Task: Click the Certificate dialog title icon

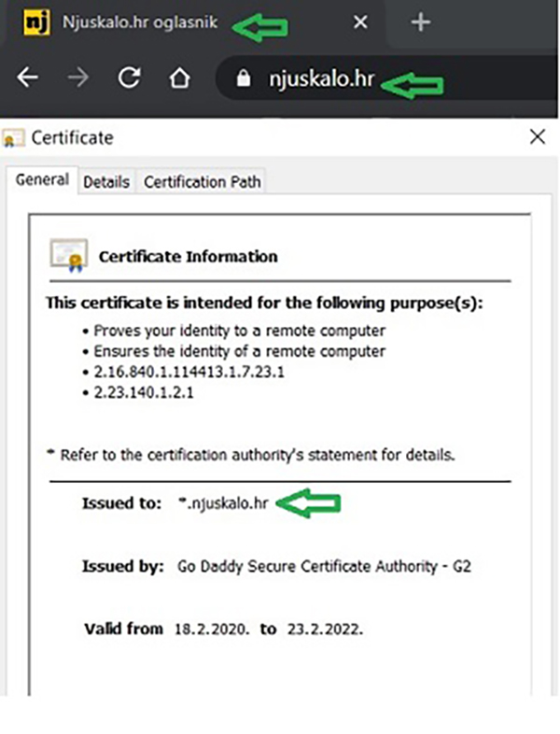Action: pos(13,138)
